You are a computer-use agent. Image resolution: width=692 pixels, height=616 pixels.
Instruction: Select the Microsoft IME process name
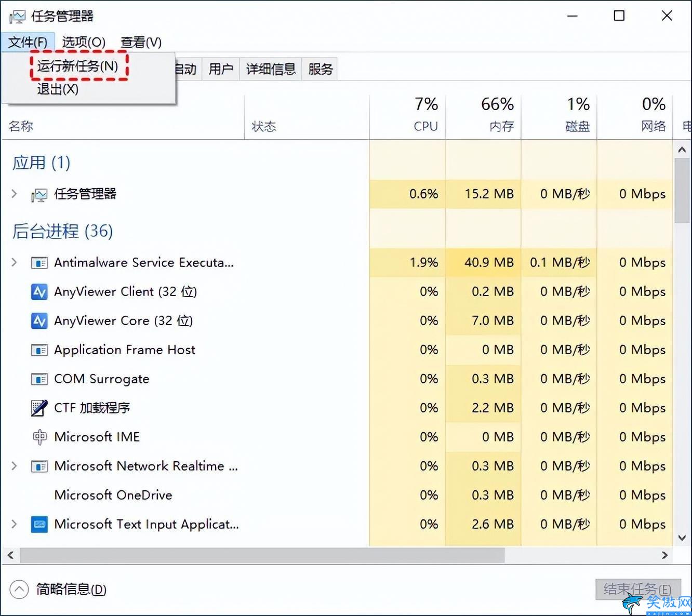click(97, 437)
